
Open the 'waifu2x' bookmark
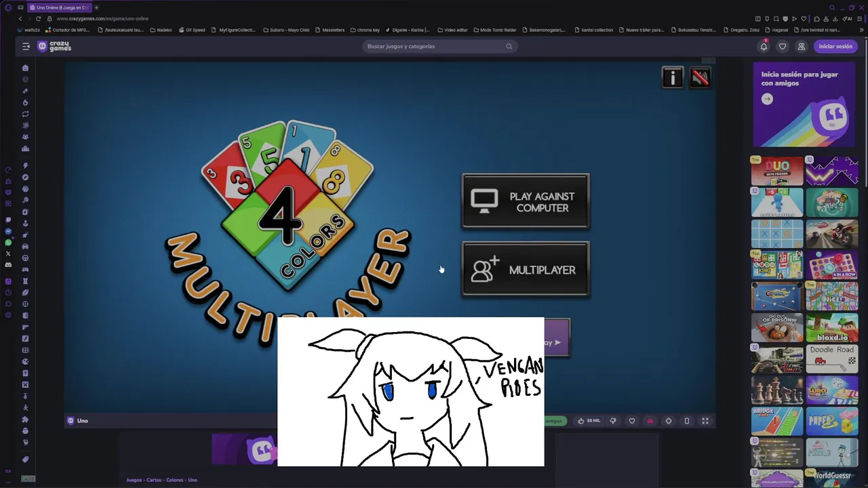coord(29,30)
